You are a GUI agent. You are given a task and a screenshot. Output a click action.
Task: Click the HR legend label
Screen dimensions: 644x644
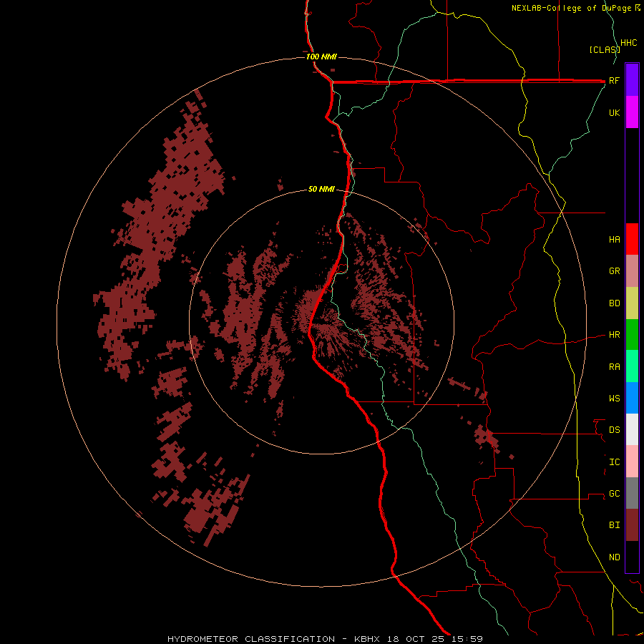(x=614, y=335)
